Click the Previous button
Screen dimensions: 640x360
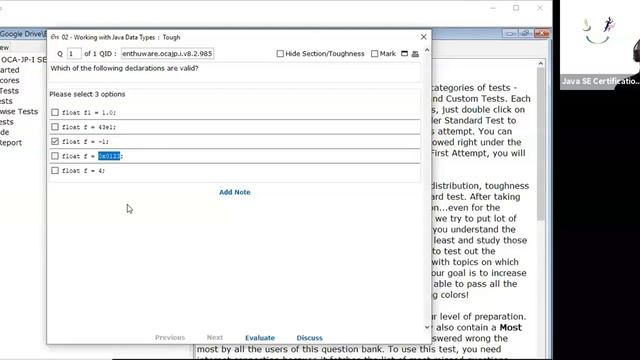tap(170, 338)
